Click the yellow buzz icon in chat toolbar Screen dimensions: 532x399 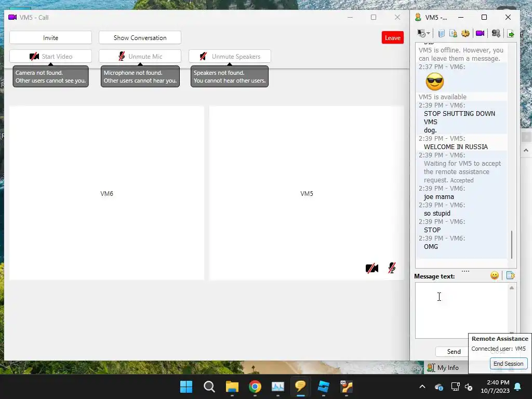pyautogui.click(x=465, y=33)
